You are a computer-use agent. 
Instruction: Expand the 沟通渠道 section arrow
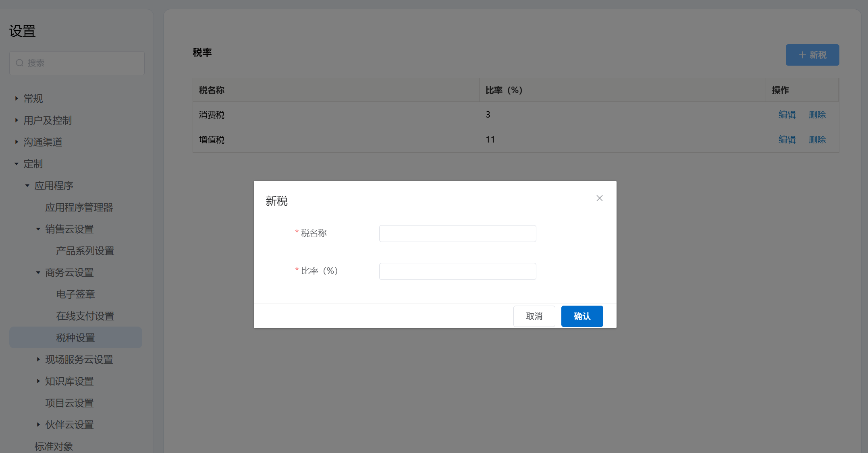pyautogui.click(x=17, y=142)
